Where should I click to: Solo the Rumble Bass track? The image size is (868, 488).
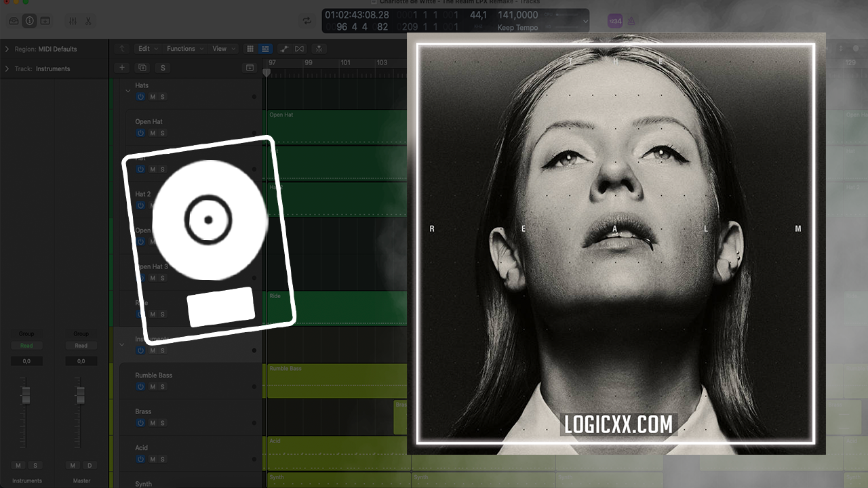[x=163, y=387]
